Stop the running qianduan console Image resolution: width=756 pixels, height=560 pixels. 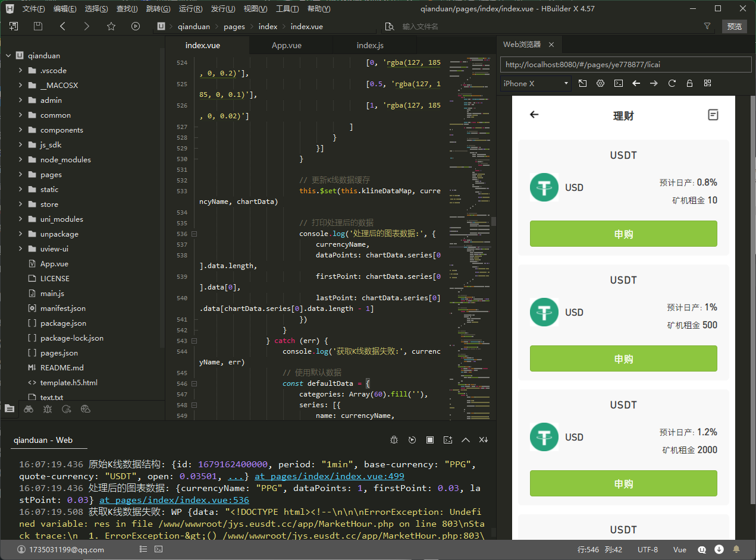click(430, 440)
